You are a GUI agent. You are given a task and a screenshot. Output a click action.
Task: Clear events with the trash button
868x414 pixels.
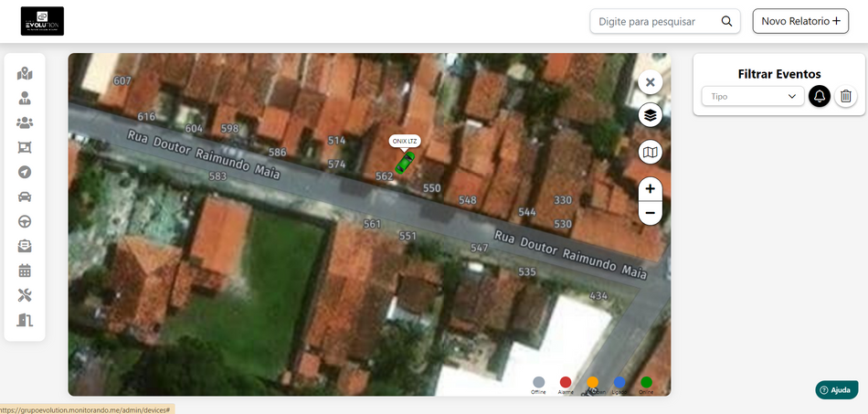click(x=846, y=96)
